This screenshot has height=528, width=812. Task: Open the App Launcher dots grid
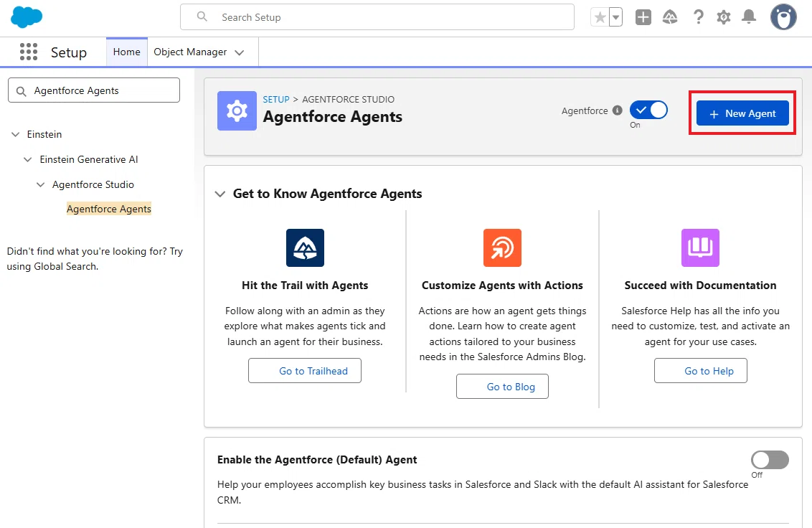[x=29, y=52]
